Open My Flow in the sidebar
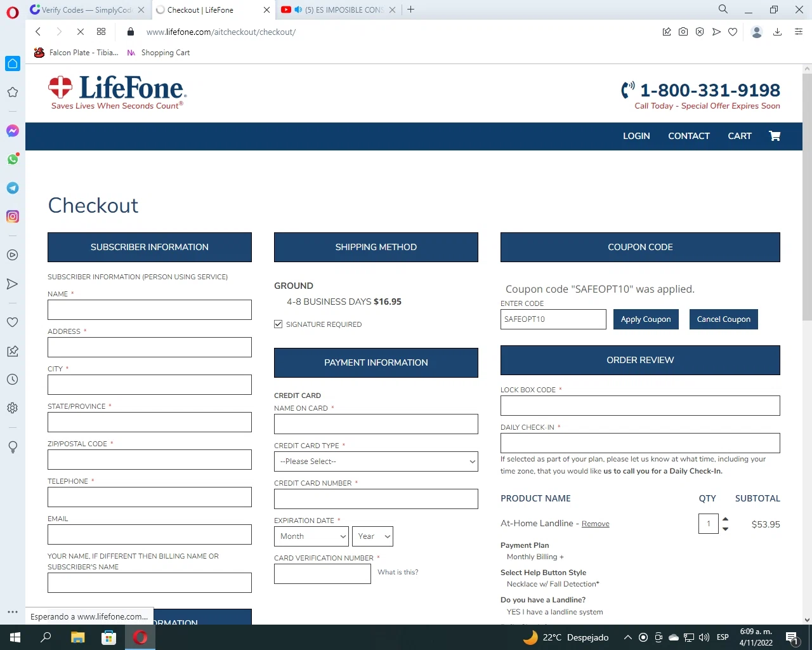The width and height of the screenshot is (812, 650). click(x=13, y=284)
